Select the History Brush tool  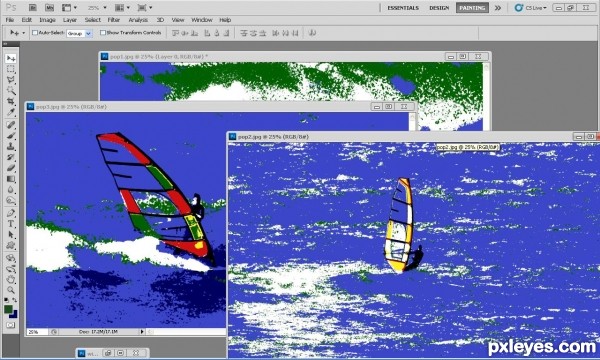(11, 157)
